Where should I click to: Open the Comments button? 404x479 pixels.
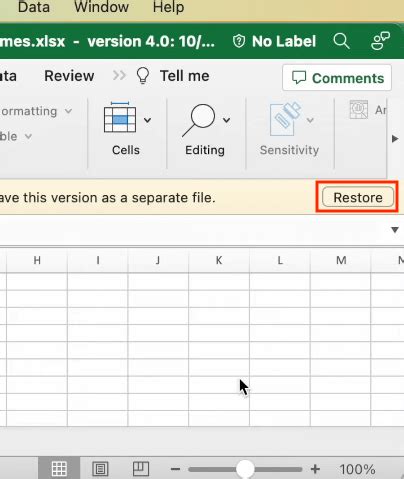[x=337, y=78]
